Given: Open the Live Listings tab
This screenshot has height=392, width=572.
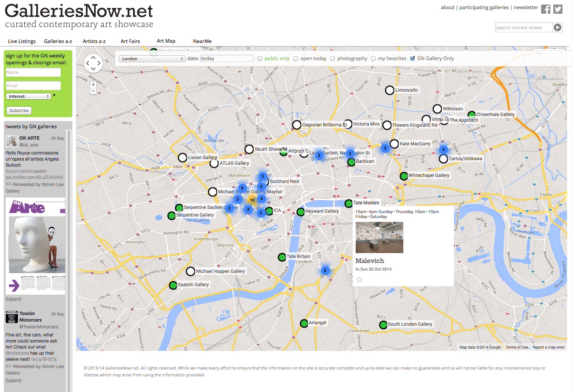Looking at the screenshot, I should [x=22, y=41].
